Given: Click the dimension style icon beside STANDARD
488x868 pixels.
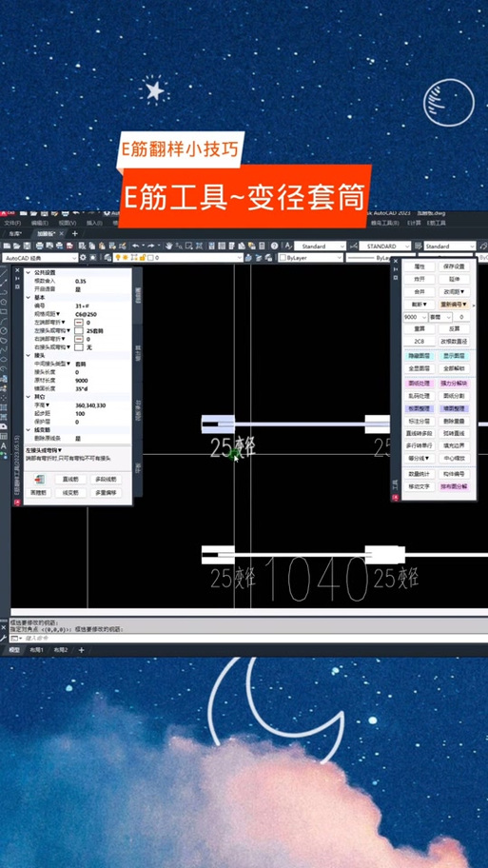Looking at the screenshot, I should tap(354, 246).
